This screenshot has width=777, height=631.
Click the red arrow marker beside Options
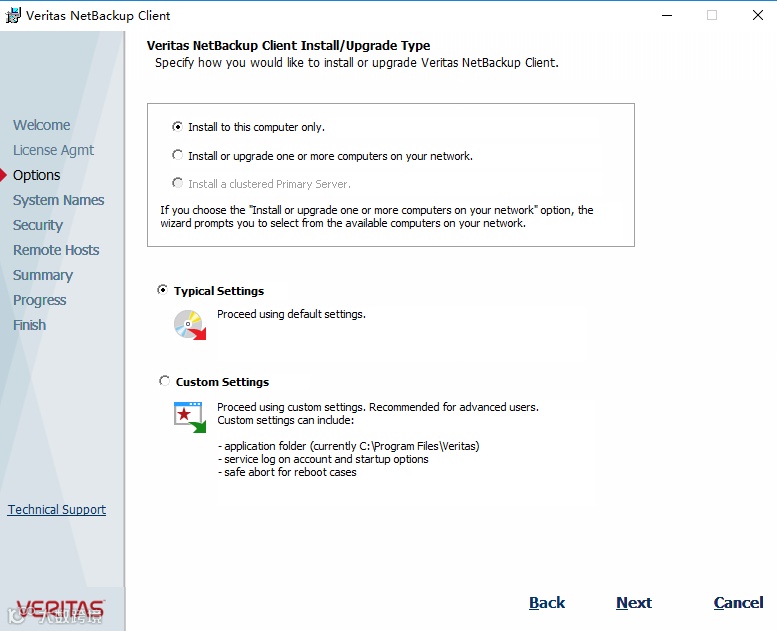pyautogui.click(x=3, y=175)
